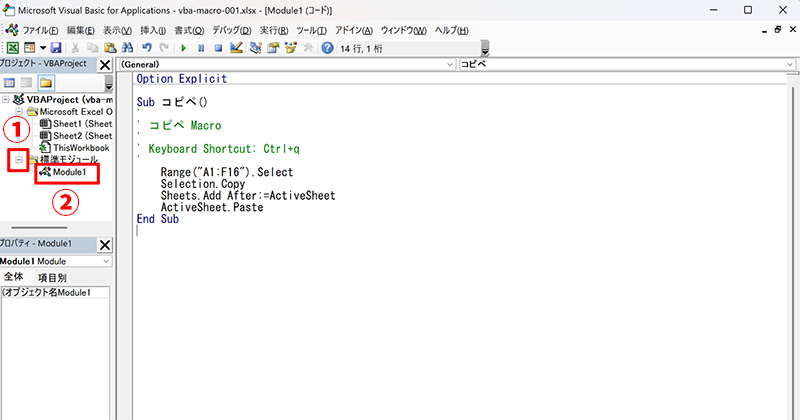Viewport: 800px width, 420px height.
Task: Save the project with the floppy disk icon
Action: [56, 47]
